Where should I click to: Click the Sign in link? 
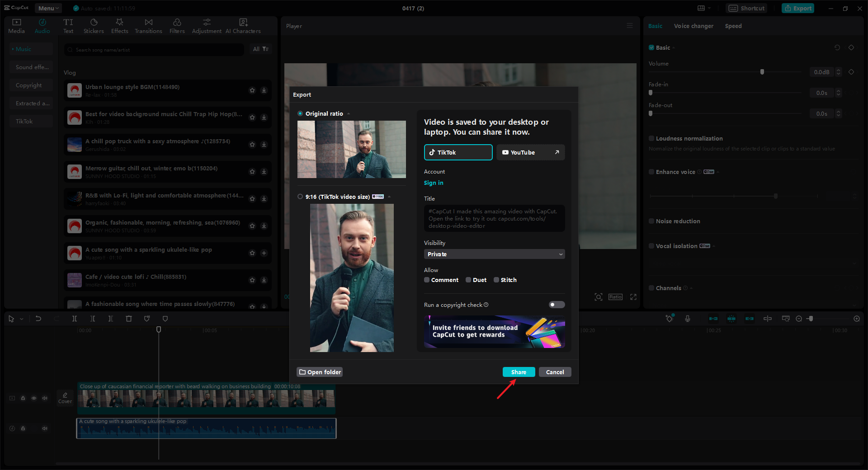tap(434, 183)
